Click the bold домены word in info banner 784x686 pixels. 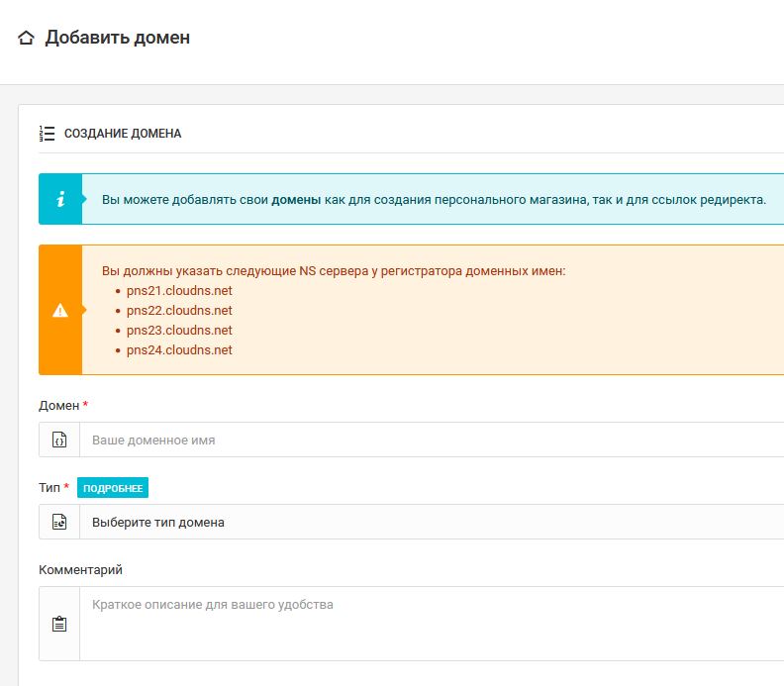click(x=296, y=199)
